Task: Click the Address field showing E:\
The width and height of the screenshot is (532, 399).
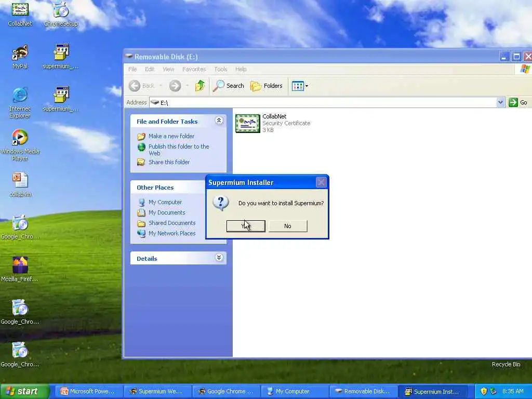Action: click(323, 102)
